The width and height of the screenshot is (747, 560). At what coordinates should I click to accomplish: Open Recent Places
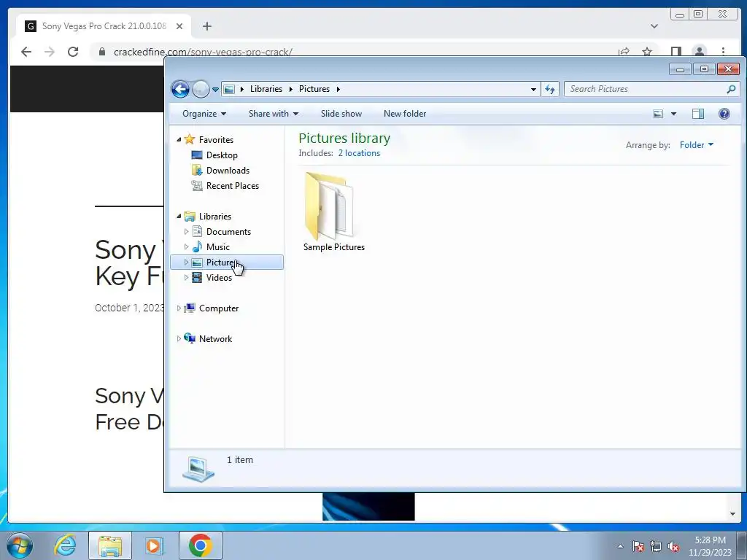click(233, 186)
